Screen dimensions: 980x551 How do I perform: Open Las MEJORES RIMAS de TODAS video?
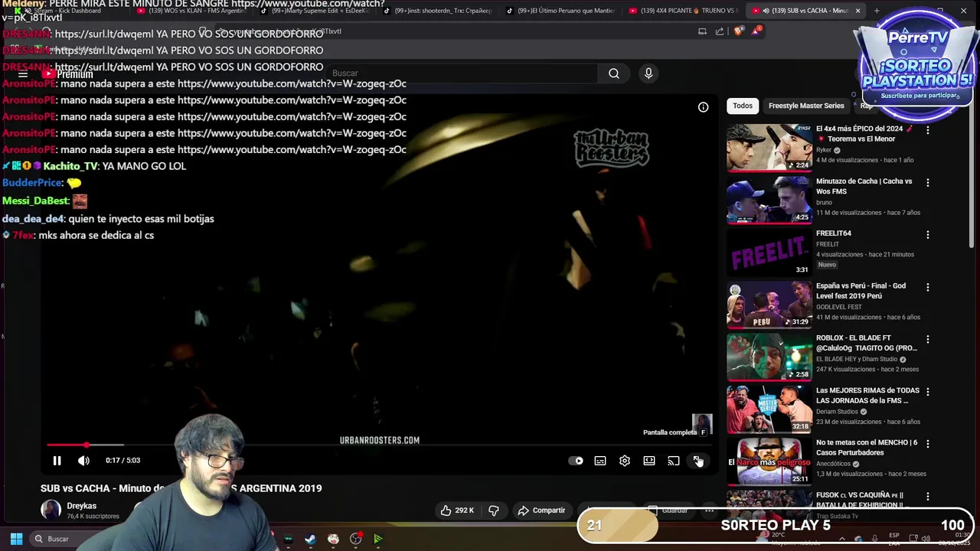[867, 395]
